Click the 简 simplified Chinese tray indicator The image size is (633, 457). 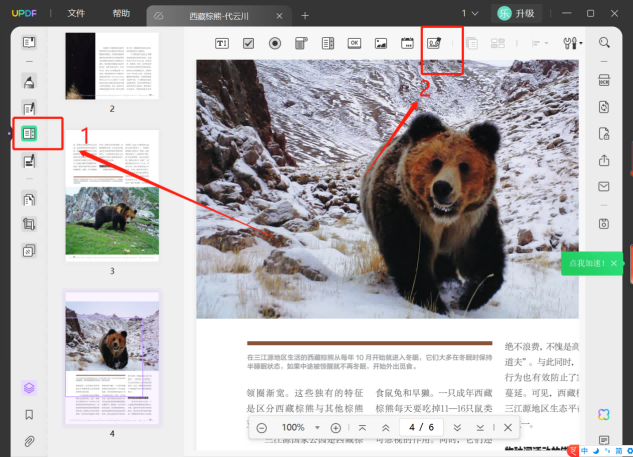coord(618,451)
